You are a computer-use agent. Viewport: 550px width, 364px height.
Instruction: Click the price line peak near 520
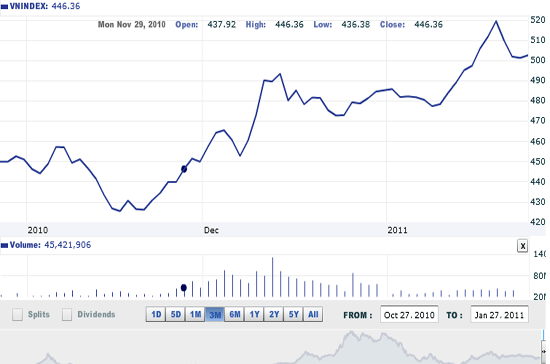496,21
